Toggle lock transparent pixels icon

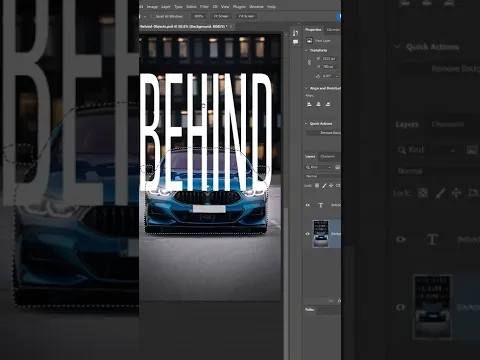point(317,185)
